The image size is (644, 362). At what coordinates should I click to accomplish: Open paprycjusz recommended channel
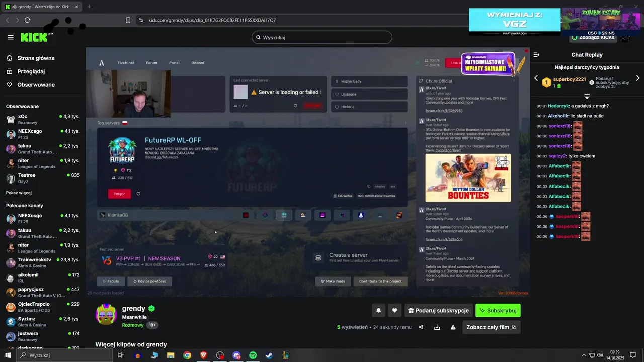pos(42,292)
